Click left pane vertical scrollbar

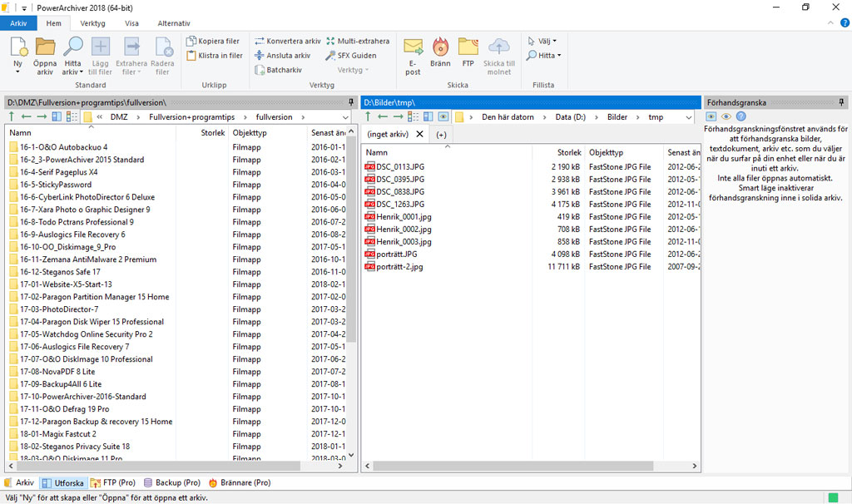click(351, 239)
